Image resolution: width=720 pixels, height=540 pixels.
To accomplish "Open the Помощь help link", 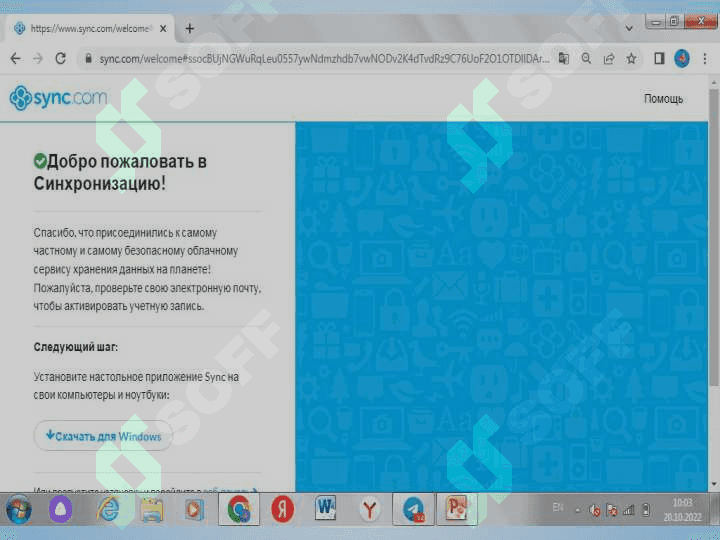I will [x=663, y=99].
